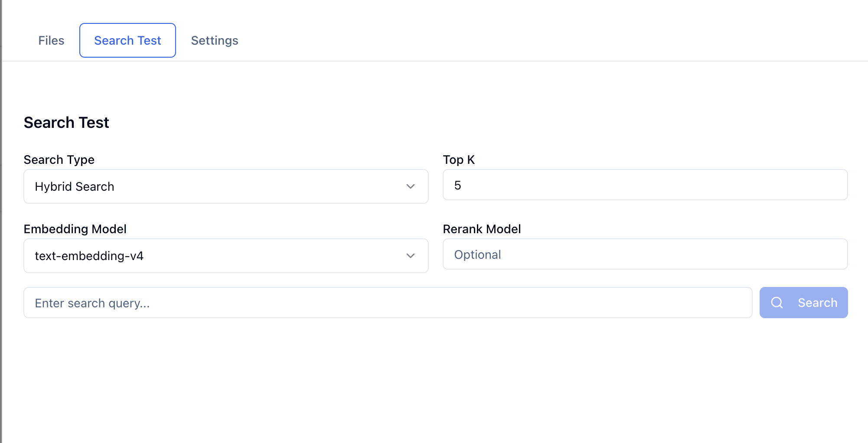Click the chevron next to text-embedding-v4
The height and width of the screenshot is (443, 868).
(x=410, y=256)
